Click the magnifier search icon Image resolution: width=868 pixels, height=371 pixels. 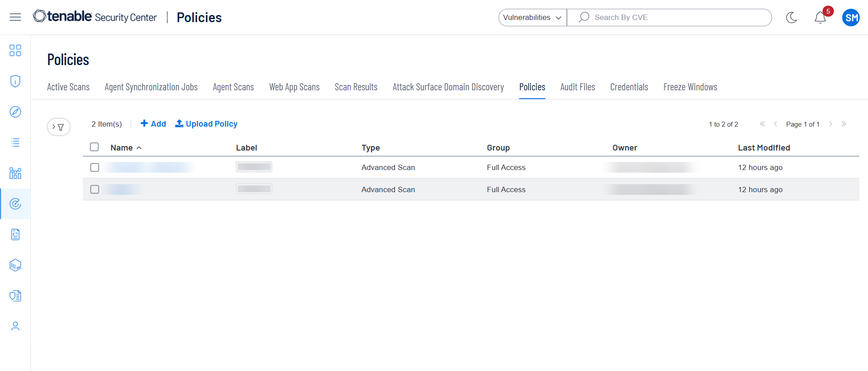tap(584, 17)
